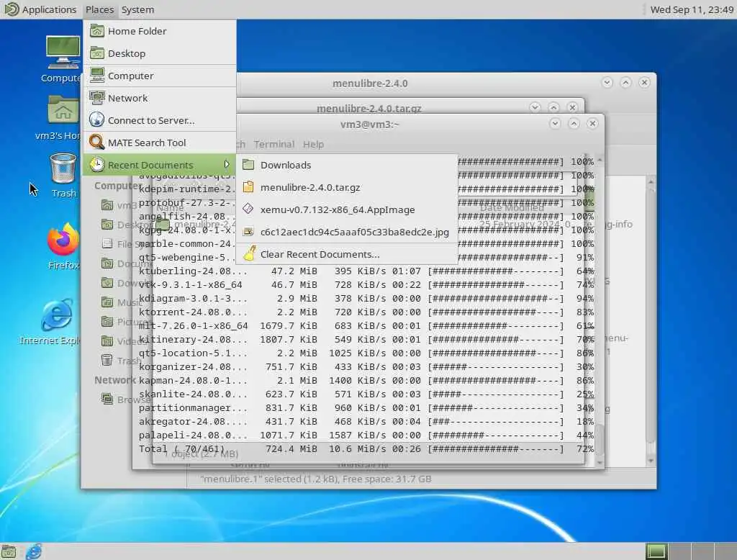737x560 pixels.
Task: Click the Pictures sidebar folder icon in file manager
Action: (107, 322)
